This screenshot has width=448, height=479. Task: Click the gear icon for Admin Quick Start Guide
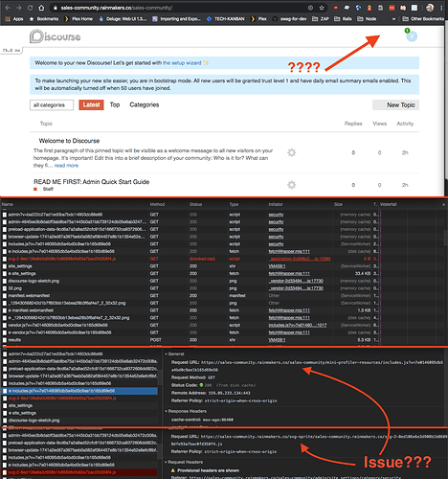pos(292,185)
